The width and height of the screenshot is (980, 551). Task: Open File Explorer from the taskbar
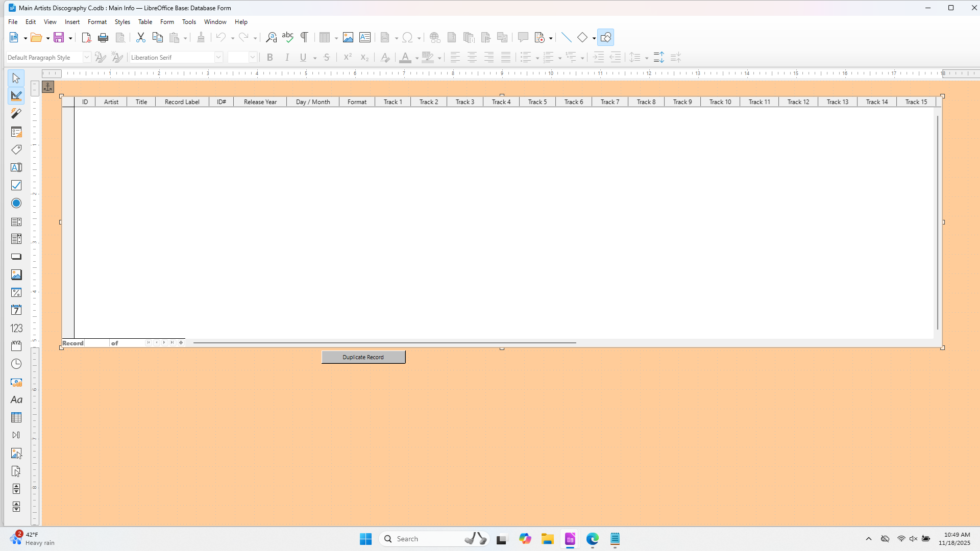pyautogui.click(x=548, y=539)
